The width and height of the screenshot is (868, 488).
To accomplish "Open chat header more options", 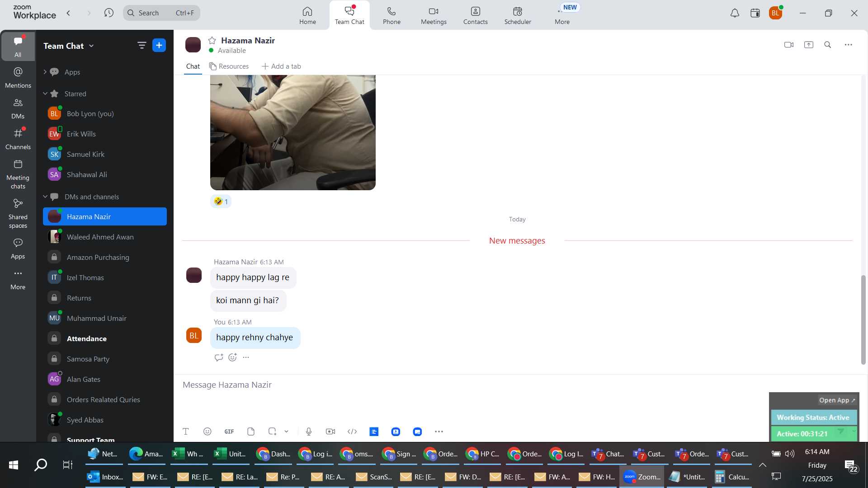I will click(x=849, y=45).
